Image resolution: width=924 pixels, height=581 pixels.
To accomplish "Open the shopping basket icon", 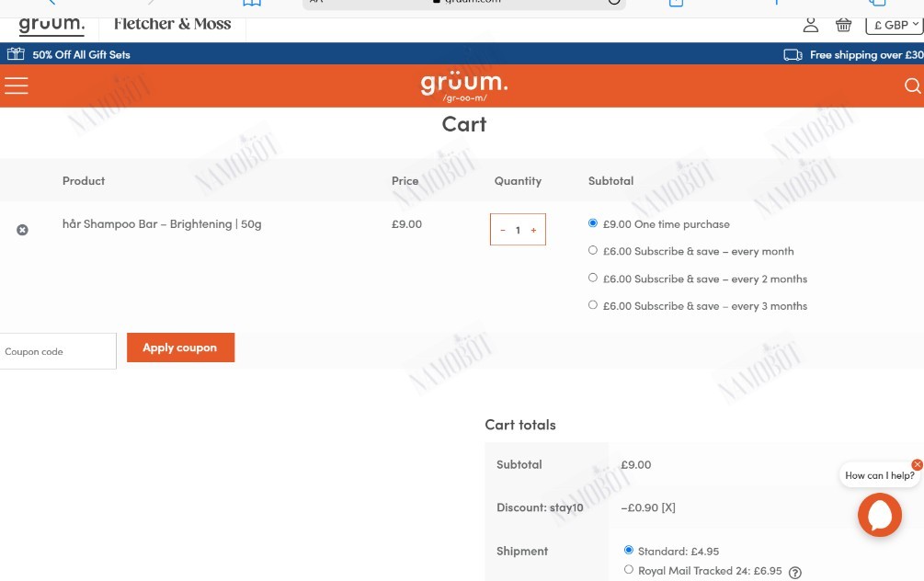I will click(843, 25).
